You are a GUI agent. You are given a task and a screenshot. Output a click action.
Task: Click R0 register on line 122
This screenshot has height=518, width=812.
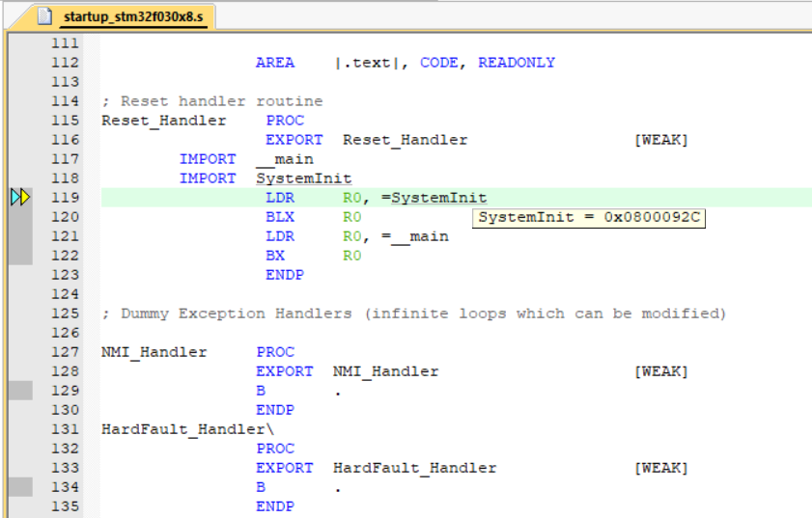tap(352, 256)
